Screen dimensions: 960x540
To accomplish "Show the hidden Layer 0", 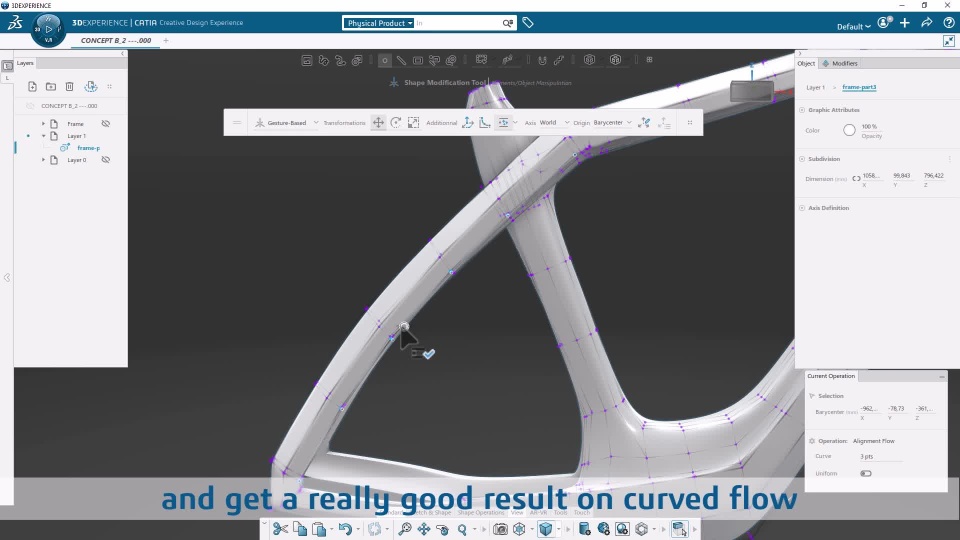I will click(x=105, y=160).
